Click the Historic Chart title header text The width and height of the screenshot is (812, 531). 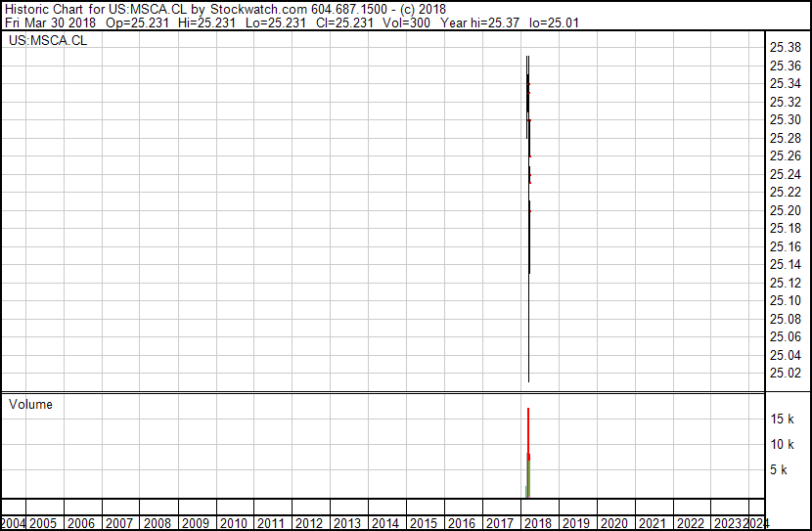(225, 10)
